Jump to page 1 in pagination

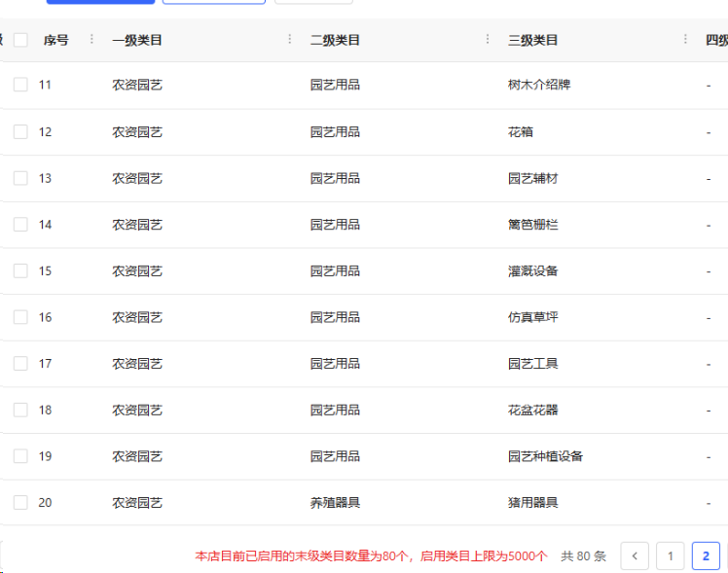pyautogui.click(x=670, y=556)
